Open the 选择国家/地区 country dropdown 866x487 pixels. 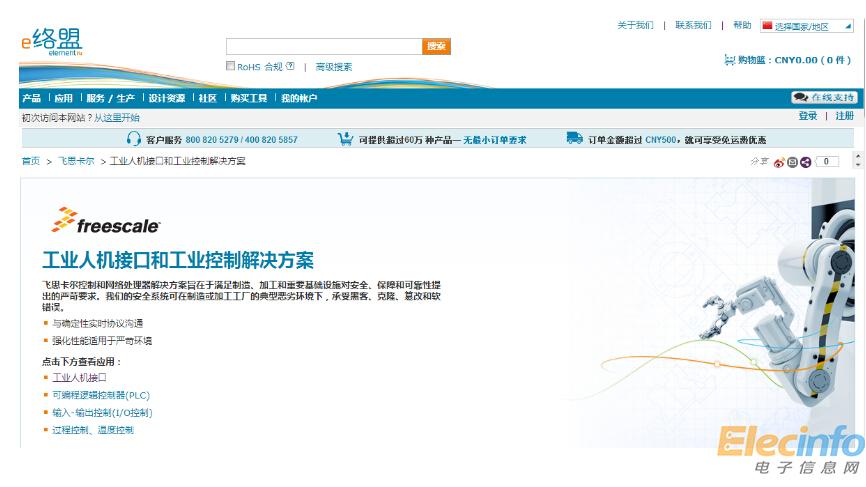pyautogui.click(x=806, y=26)
